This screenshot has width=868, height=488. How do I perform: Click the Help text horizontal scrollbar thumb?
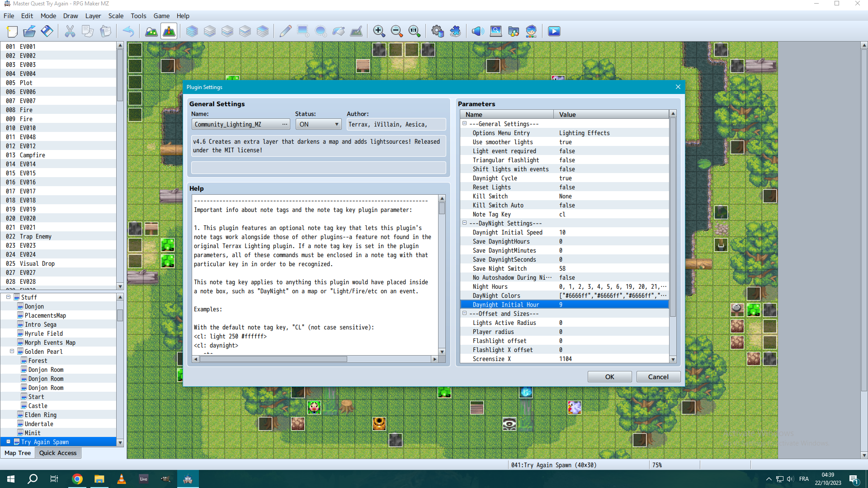273,359
